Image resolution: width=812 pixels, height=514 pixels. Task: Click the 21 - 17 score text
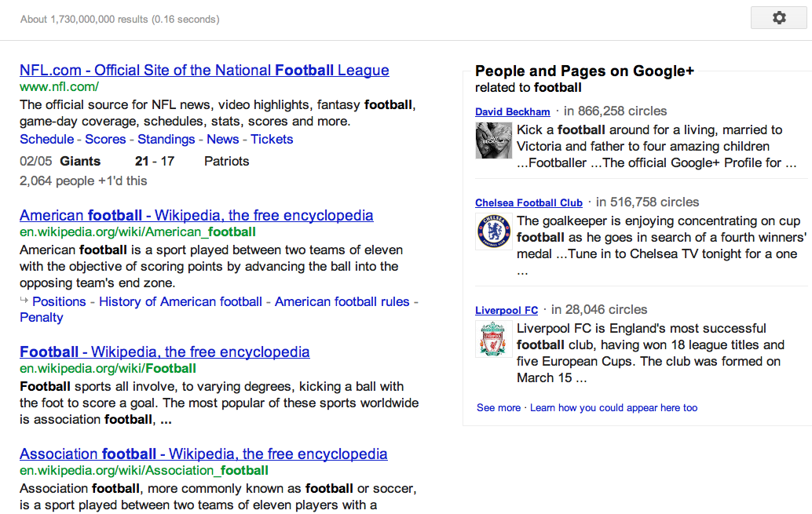click(x=155, y=161)
